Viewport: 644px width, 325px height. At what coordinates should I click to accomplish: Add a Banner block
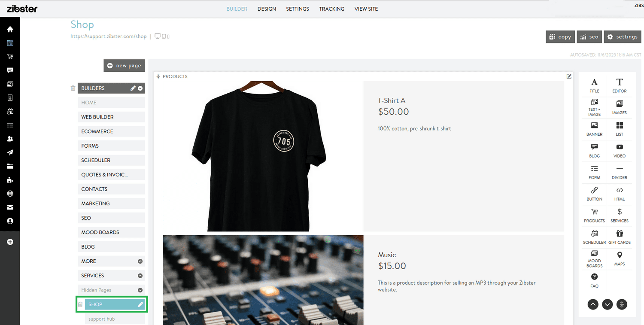pyautogui.click(x=594, y=129)
